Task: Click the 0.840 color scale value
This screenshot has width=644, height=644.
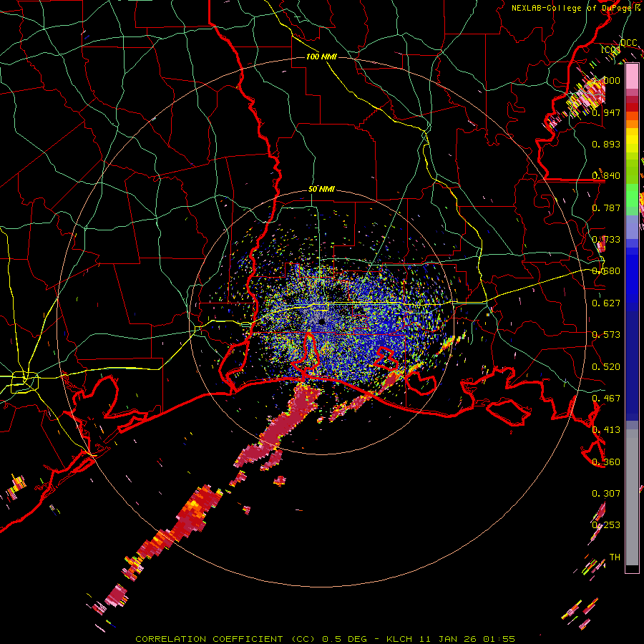Action: pyautogui.click(x=606, y=176)
